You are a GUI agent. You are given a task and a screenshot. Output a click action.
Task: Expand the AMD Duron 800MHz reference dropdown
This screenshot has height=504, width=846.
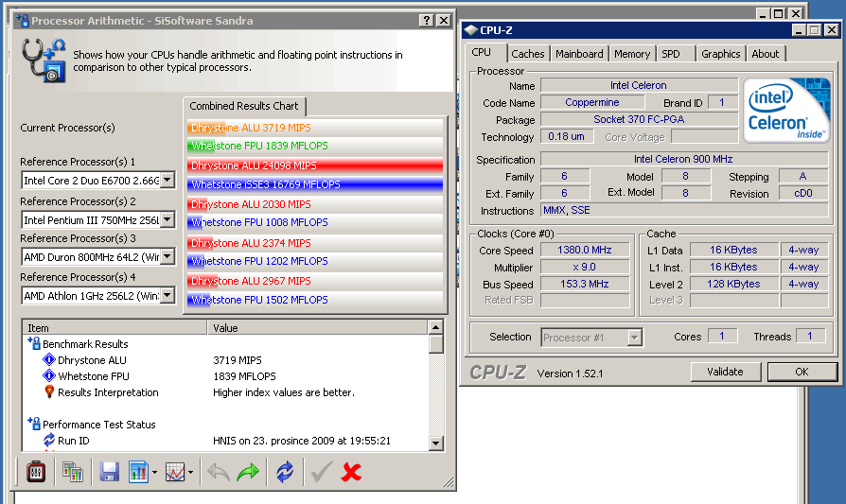tap(167, 257)
